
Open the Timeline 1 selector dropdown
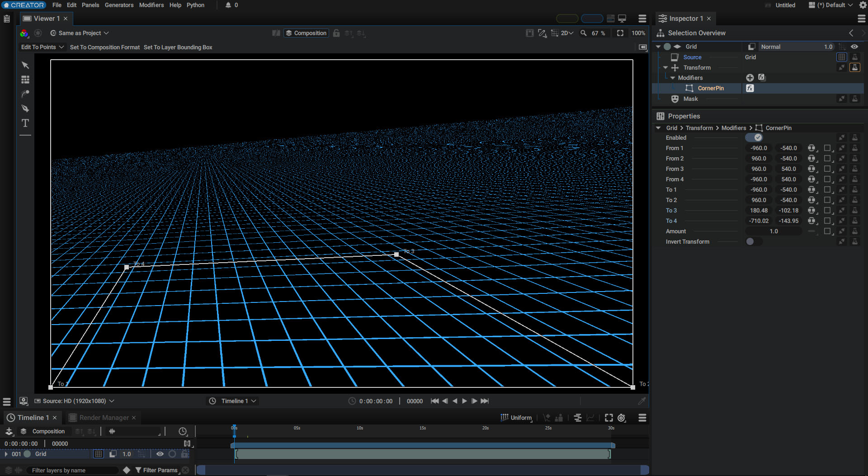[x=234, y=401]
